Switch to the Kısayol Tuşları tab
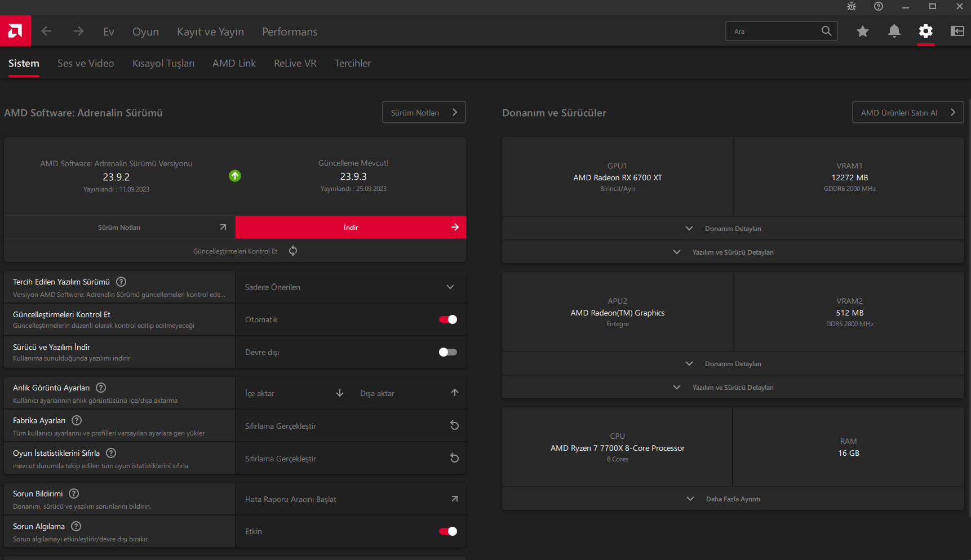The image size is (971, 560). click(163, 64)
